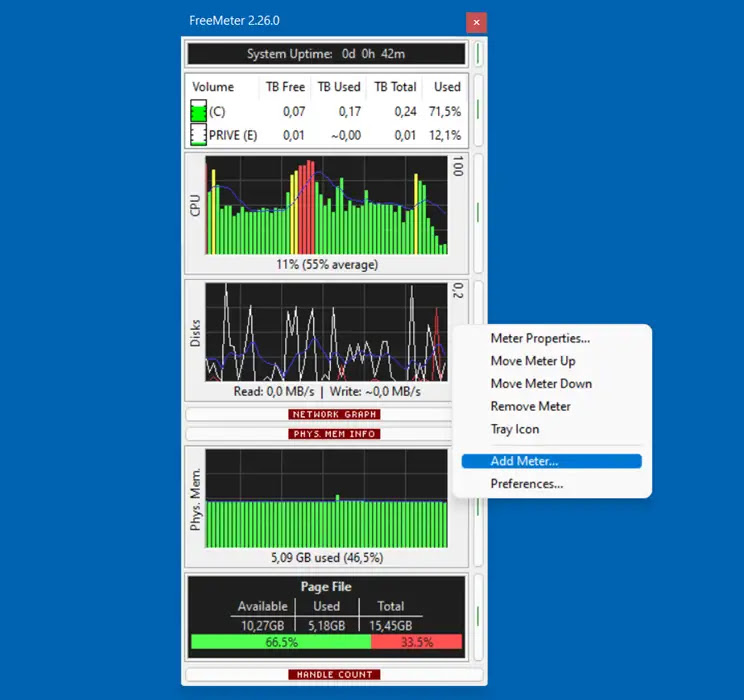Click the Phys. Mem. usage graph

point(326,498)
